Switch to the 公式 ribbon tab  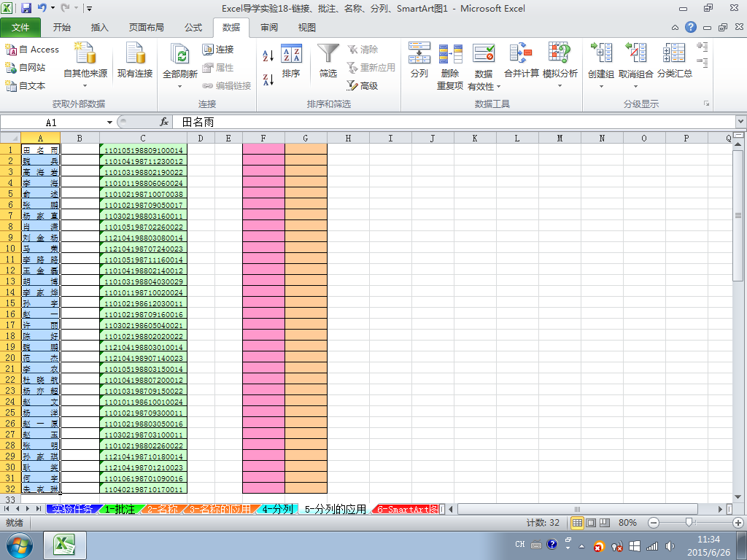193,28
